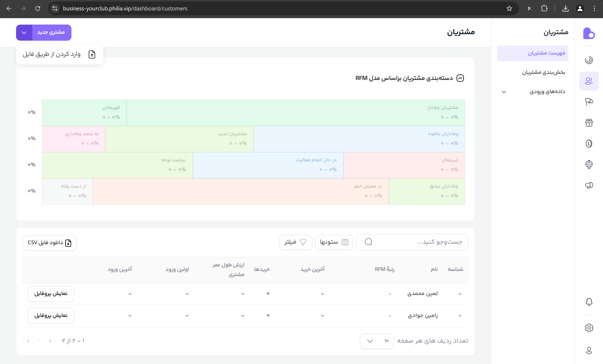Click the coin points sidebar icon
The image size is (603, 364).
click(x=589, y=144)
